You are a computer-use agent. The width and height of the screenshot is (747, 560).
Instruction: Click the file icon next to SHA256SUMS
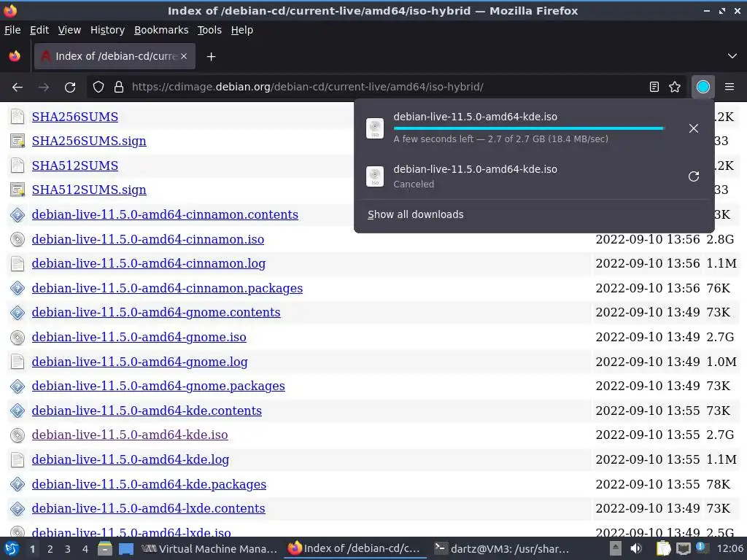pyautogui.click(x=18, y=117)
